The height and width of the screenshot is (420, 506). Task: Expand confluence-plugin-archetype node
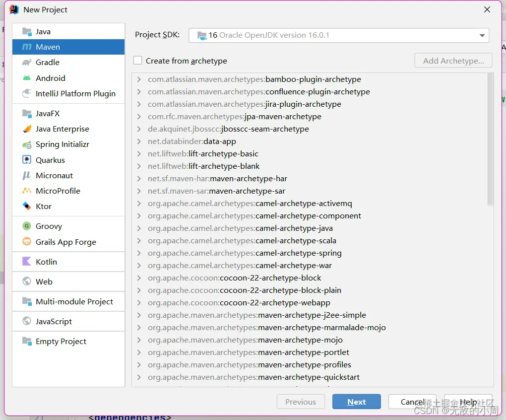click(139, 92)
